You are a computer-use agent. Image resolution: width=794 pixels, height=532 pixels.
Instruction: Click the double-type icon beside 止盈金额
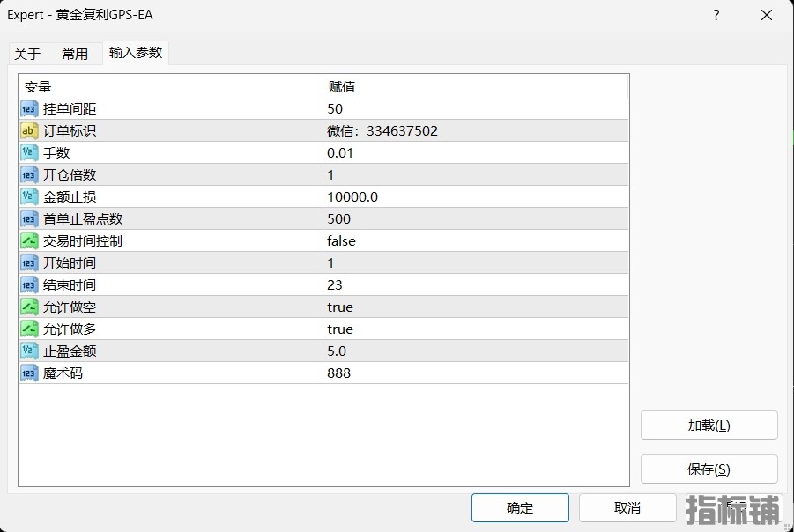(x=29, y=351)
